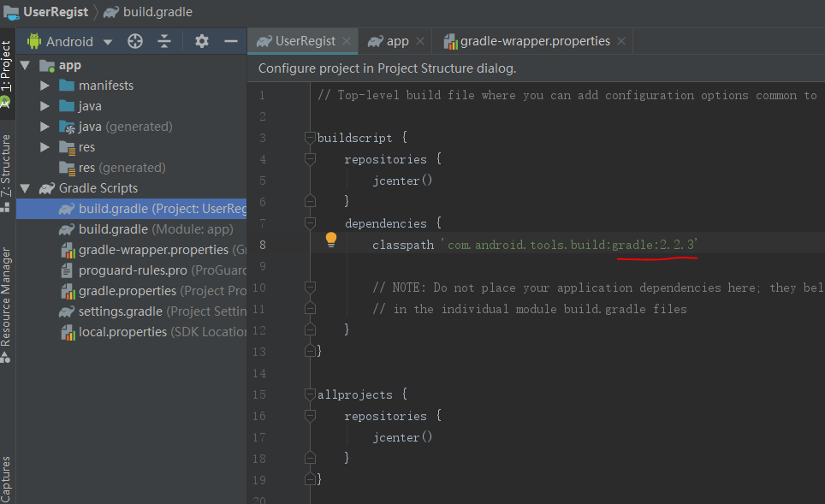The image size is (825, 504).
Task: Switch to the app editor tab
Action: [394, 40]
